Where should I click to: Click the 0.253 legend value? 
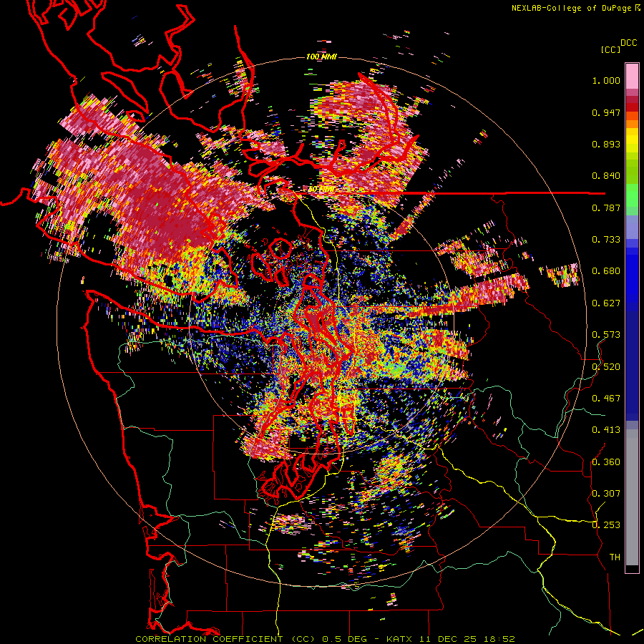[x=606, y=525]
